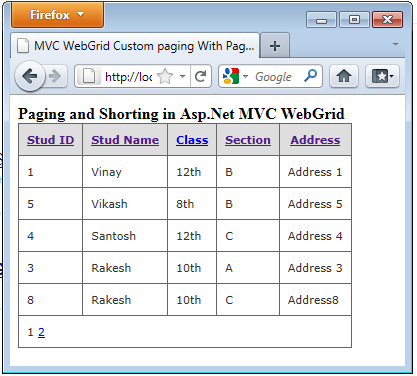The width and height of the screenshot is (417, 376).
Task: Click the Address 5 cell
Action: tap(315, 204)
